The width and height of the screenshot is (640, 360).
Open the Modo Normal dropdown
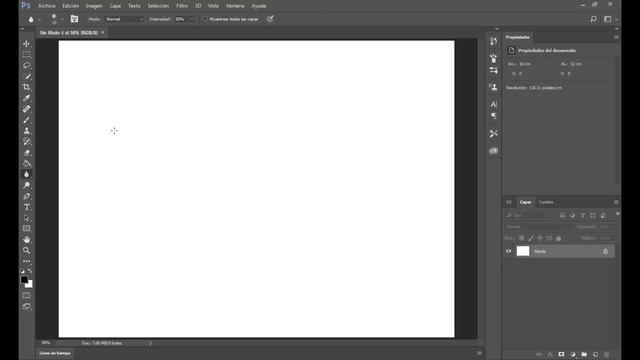(124, 19)
